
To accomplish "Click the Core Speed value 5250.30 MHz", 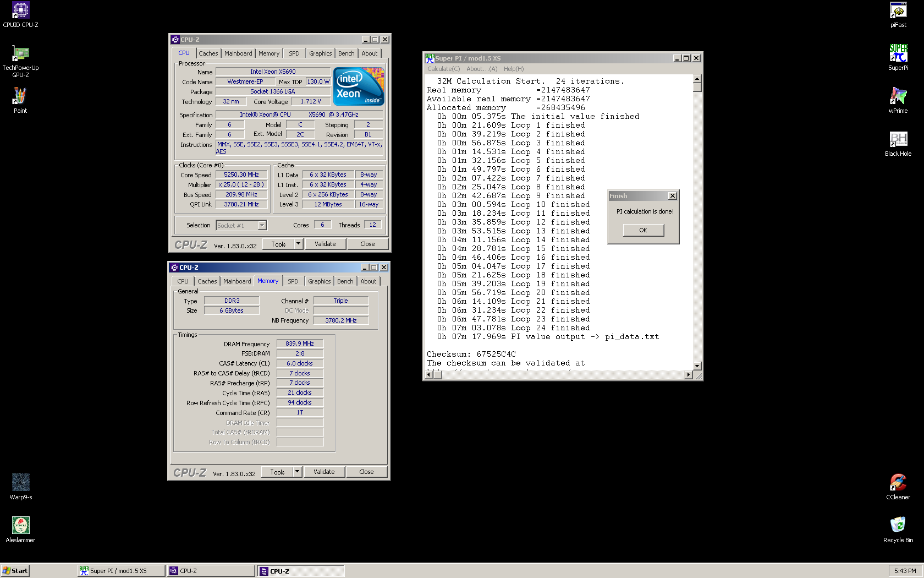I will (x=241, y=175).
